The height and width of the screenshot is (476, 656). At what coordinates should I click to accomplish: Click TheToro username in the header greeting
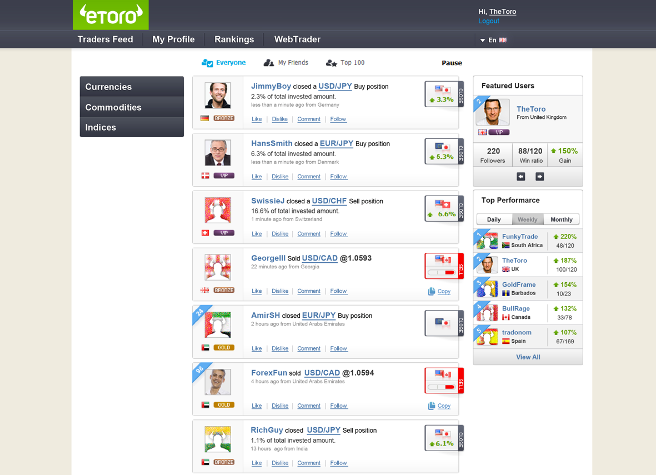point(502,12)
